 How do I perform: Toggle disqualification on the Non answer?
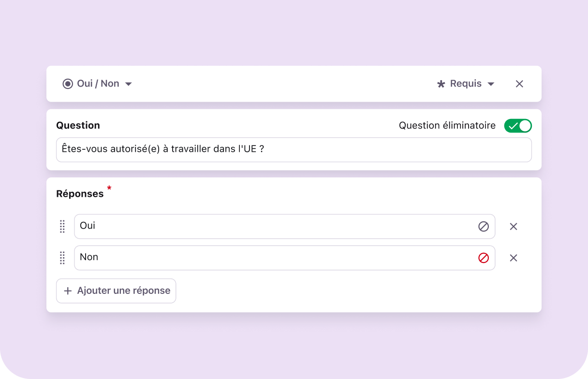point(483,258)
